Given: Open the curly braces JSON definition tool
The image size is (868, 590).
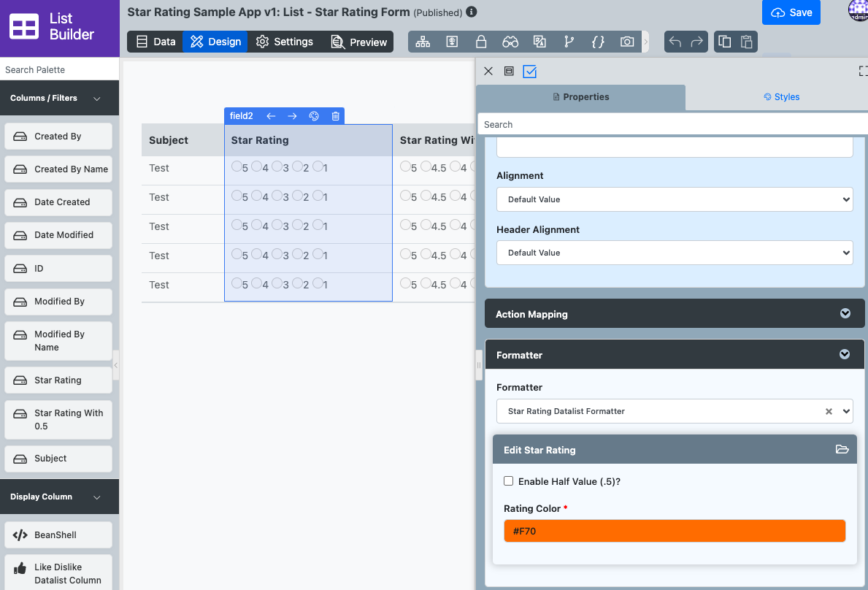Looking at the screenshot, I should 598,42.
